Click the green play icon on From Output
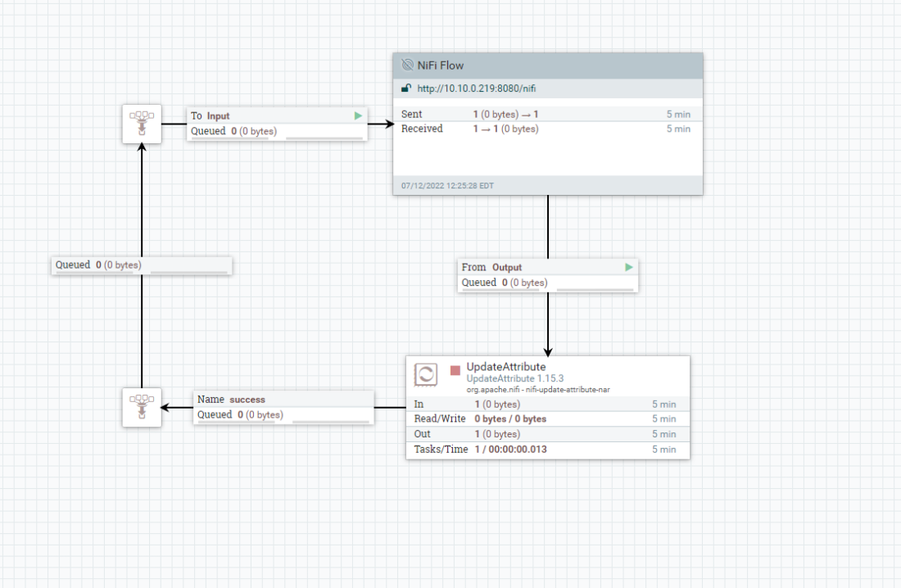901x588 pixels. (x=629, y=267)
